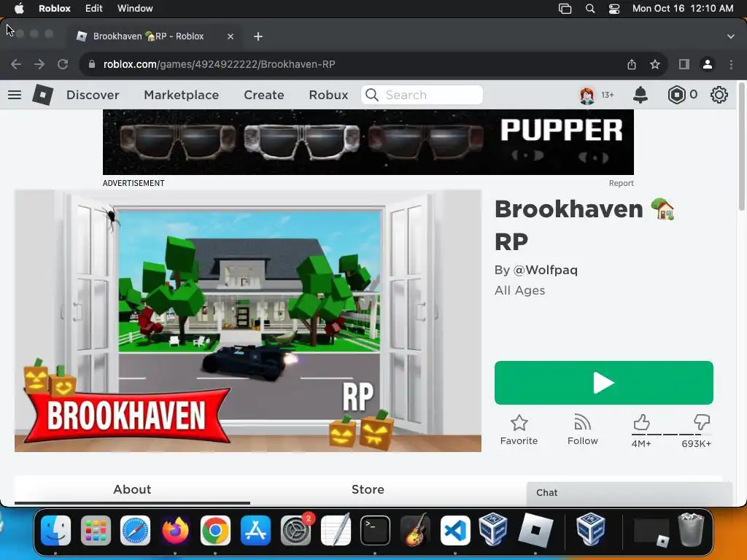Open App Store from the dock
The width and height of the screenshot is (747, 560).
point(255,530)
